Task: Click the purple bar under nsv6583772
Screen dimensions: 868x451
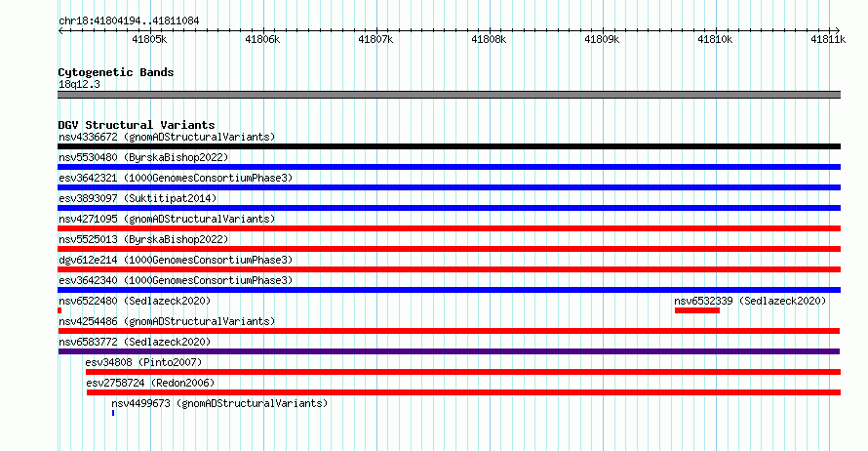Action: [x=449, y=351]
